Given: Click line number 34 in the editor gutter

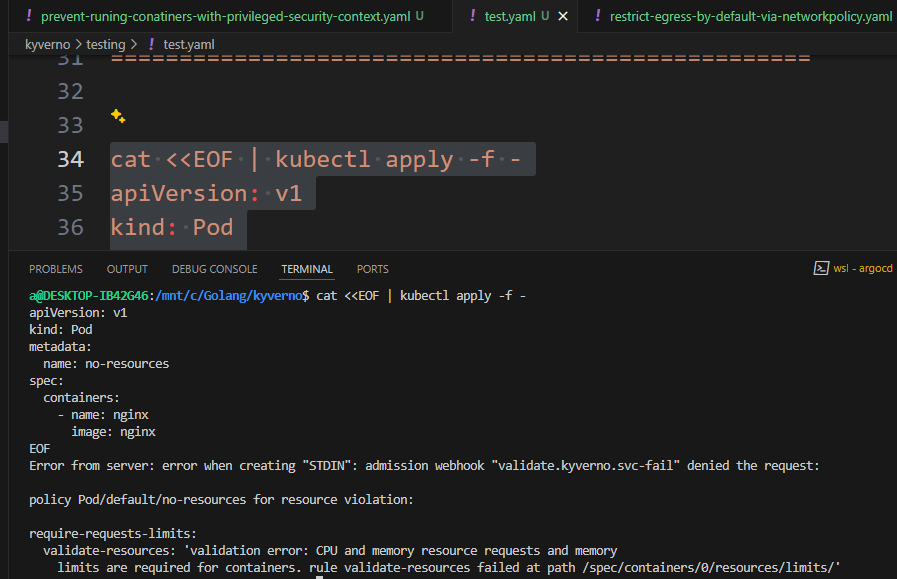Looking at the screenshot, I should pyautogui.click(x=70, y=158).
